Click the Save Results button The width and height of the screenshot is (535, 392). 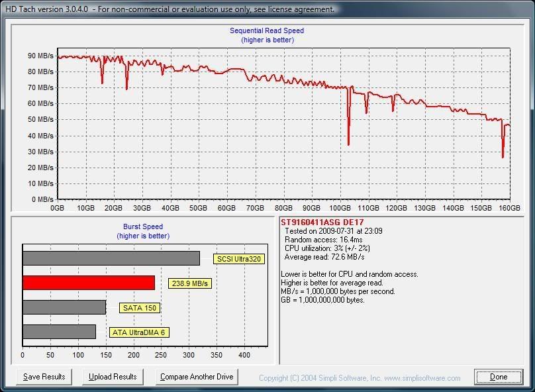pos(44,377)
